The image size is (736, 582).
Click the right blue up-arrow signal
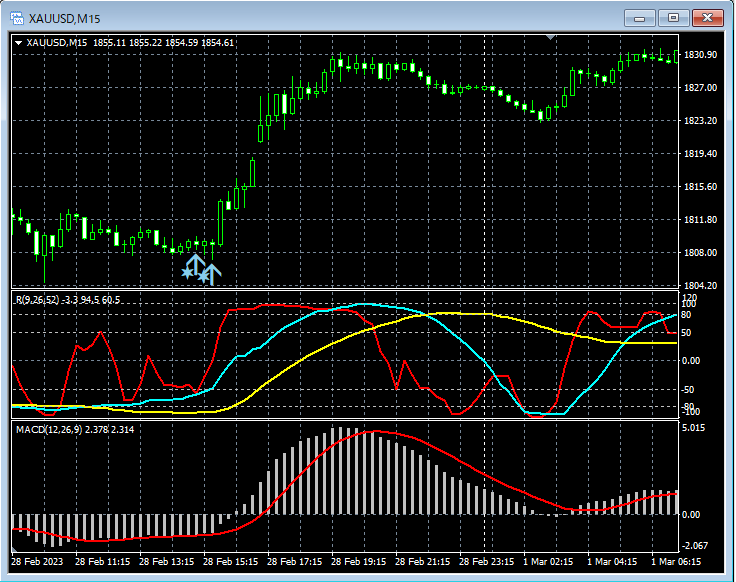click(x=211, y=272)
